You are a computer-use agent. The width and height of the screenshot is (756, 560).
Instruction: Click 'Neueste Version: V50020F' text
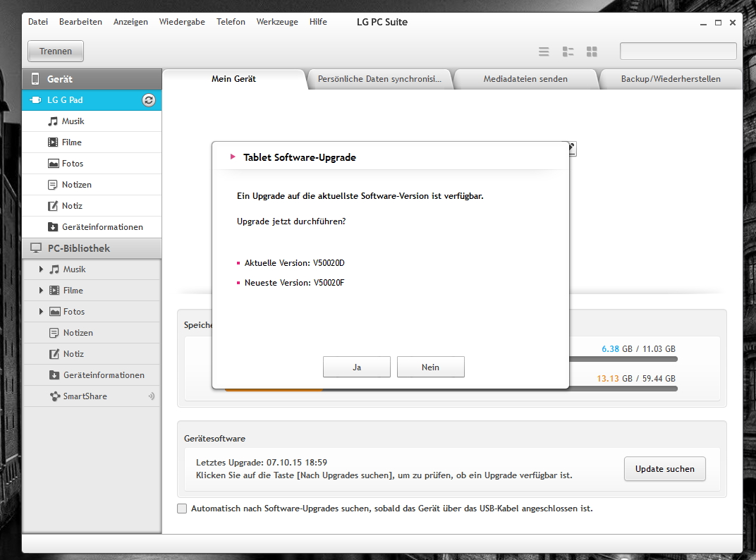tap(295, 283)
